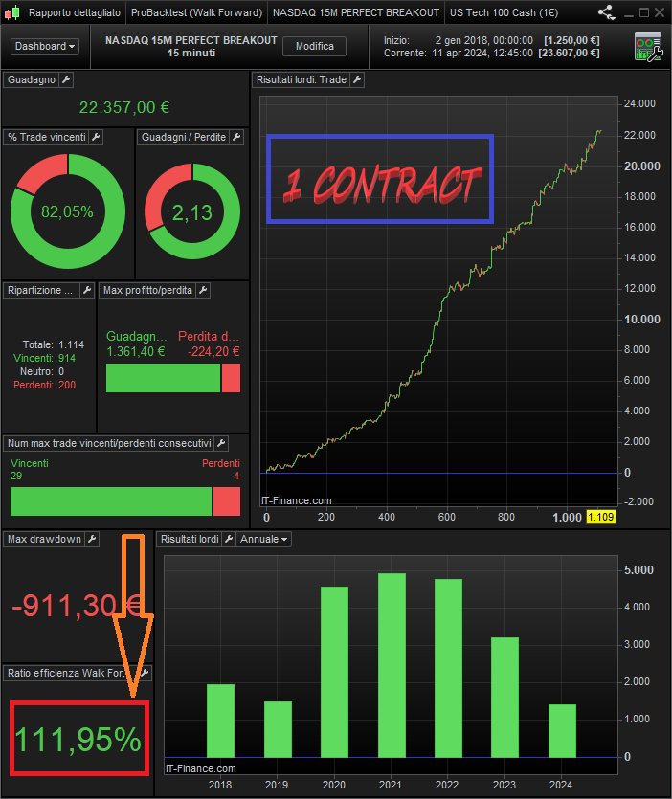
Task: Click wrench next to Ratio efficienza Walk Forward
Action: (145, 673)
